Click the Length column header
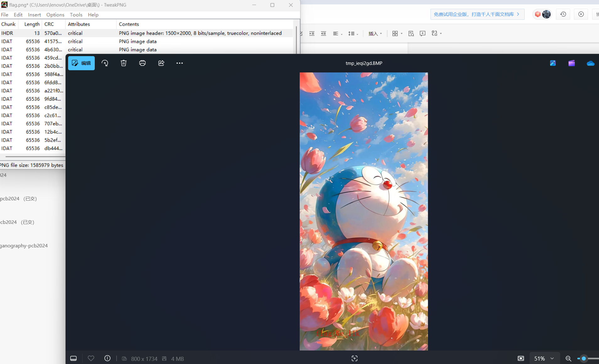This screenshot has width=599, height=364. coord(30,24)
